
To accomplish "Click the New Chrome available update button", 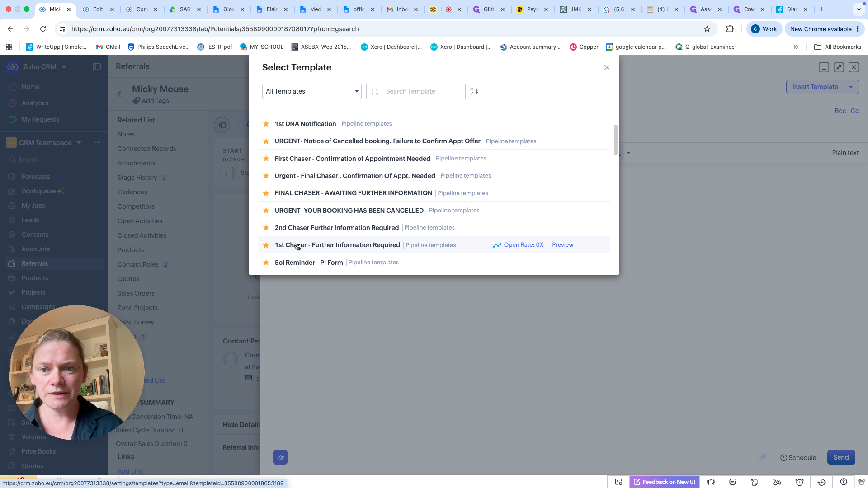I will coord(825,29).
